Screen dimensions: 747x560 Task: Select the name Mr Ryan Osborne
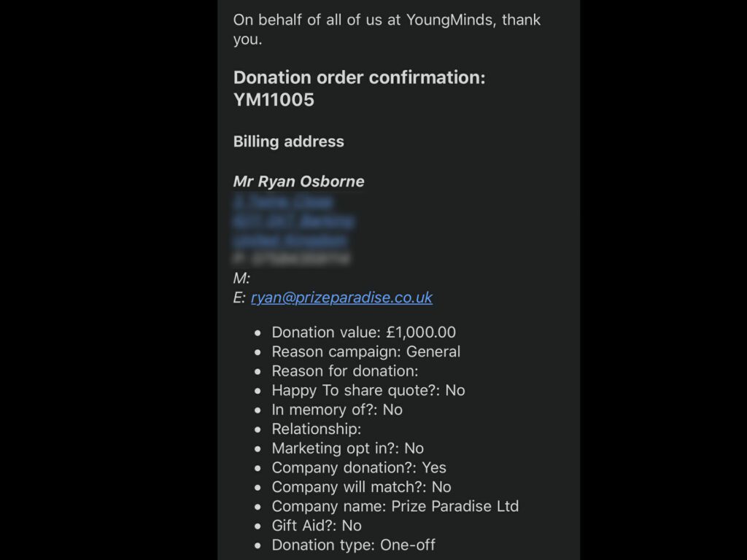coord(298,182)
